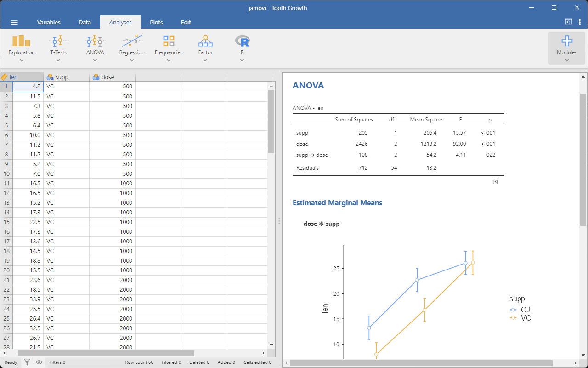Click the data grid vertical scrollbar thumb

271,121
